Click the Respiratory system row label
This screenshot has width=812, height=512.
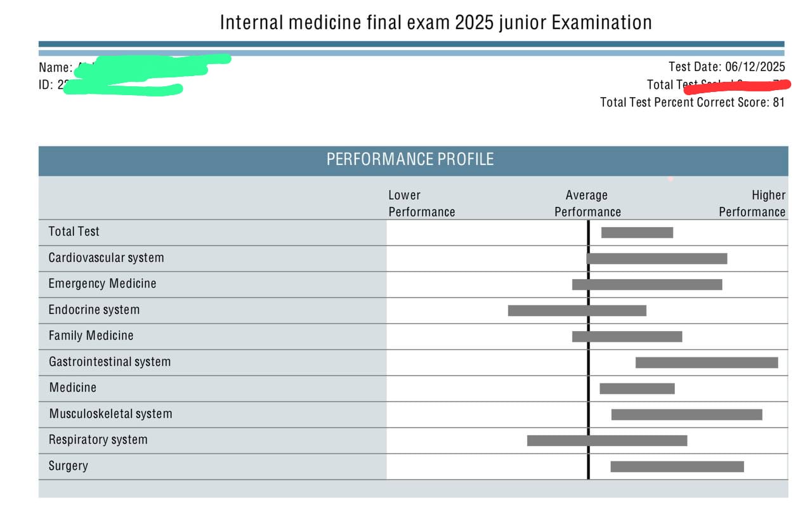[98, 440]
